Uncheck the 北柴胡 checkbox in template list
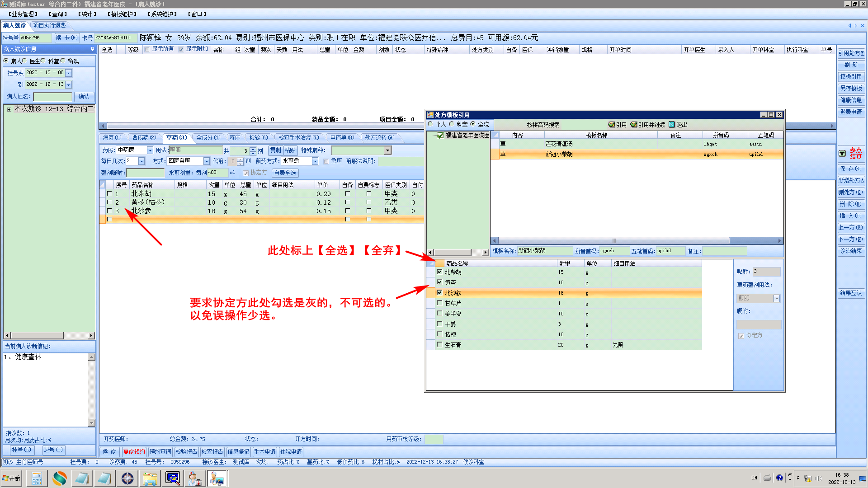 (x=439, y=272)
